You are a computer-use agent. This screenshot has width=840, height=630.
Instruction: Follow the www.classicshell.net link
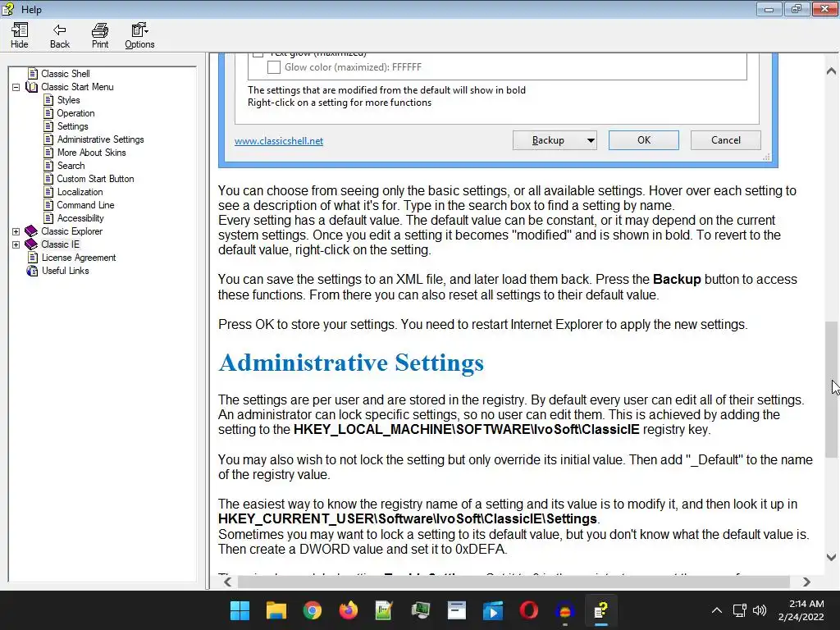click(279, 141)
